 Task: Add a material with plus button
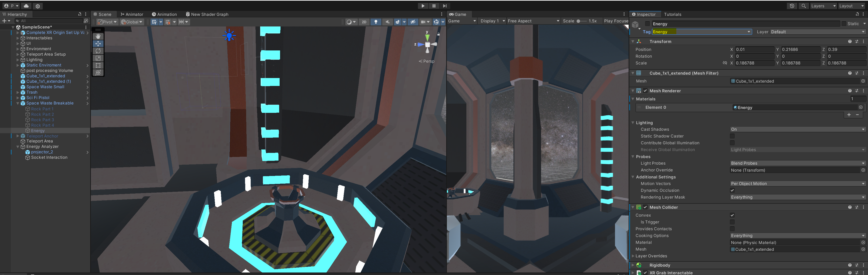pos(849,115)
